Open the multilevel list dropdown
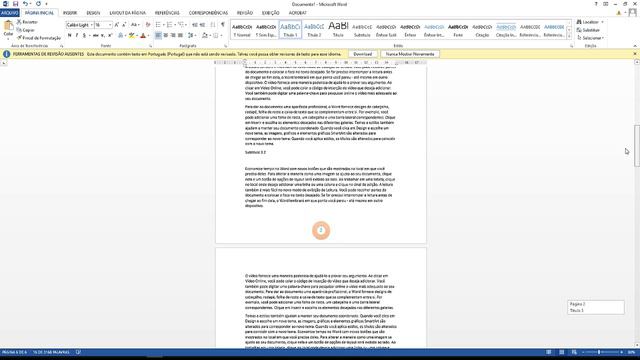This screenshot has width=640, height=360. (186, 25)
